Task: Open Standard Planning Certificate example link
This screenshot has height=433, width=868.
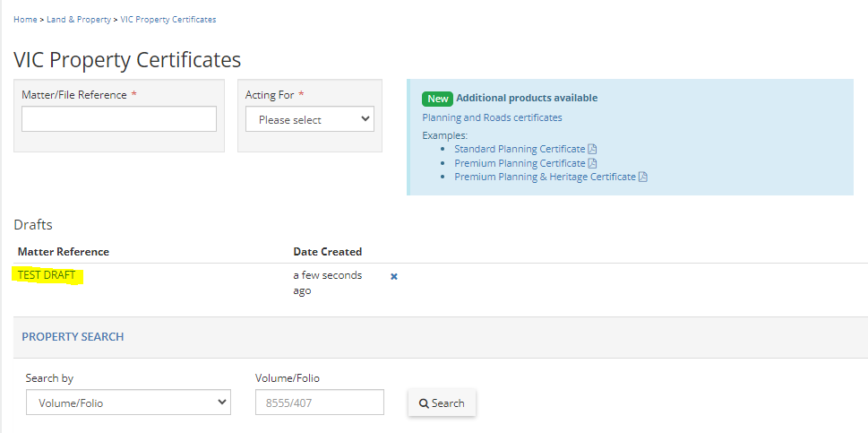Action: (x=520, y=149)
